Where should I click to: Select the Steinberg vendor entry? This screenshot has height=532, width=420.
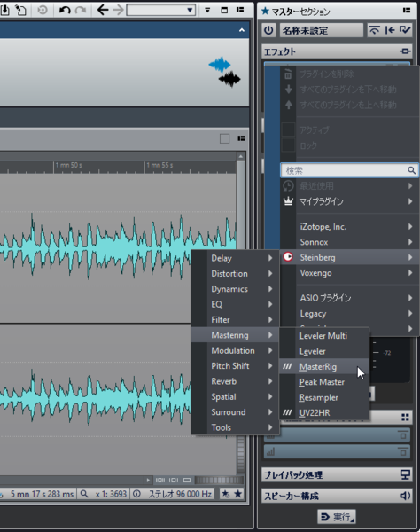coord(349,257)
